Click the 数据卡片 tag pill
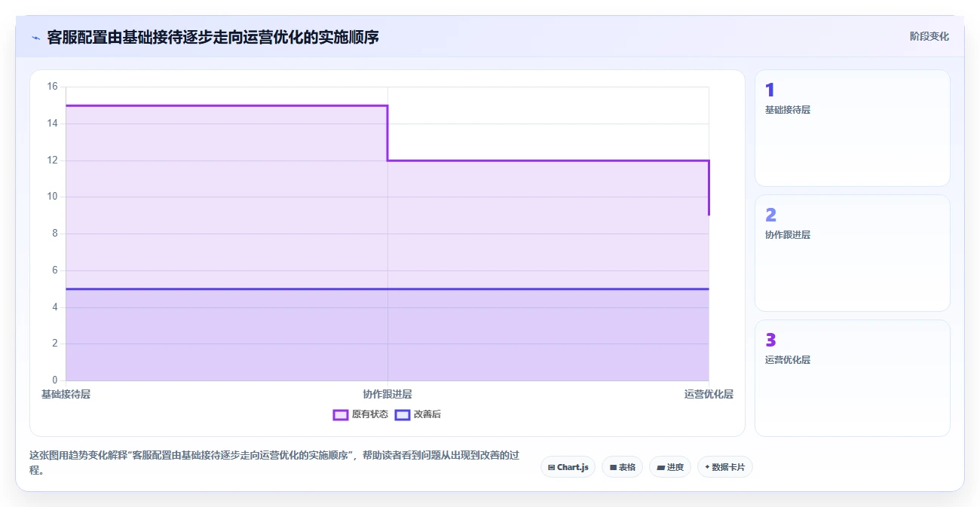This screenshot has height=507, width=980. pyautogui.click(x=724, y=467)
